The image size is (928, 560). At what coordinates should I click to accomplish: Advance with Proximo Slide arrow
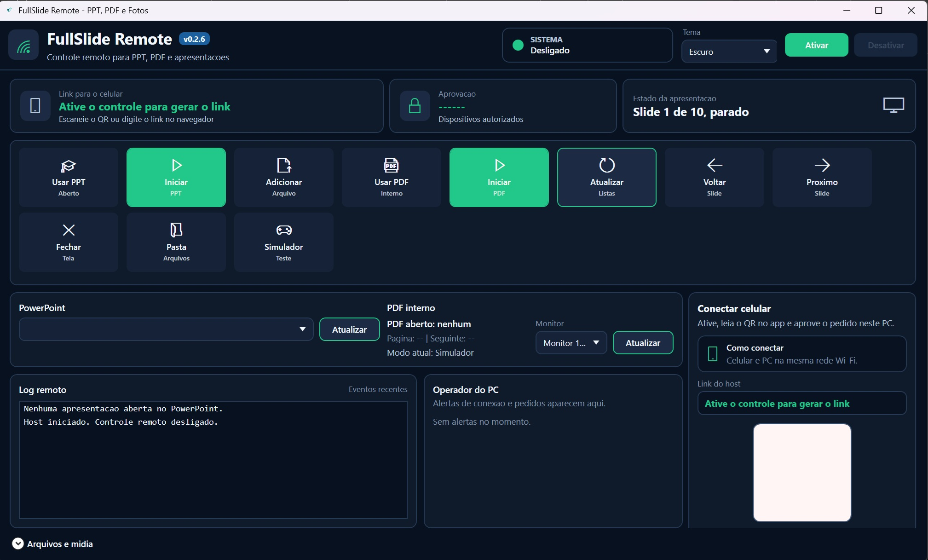pos(822,177)
